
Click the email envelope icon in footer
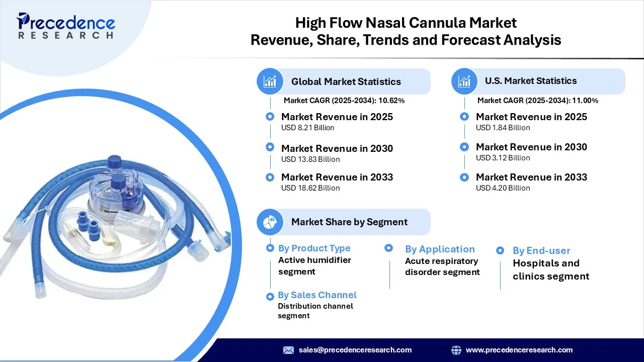click(288, 350)
